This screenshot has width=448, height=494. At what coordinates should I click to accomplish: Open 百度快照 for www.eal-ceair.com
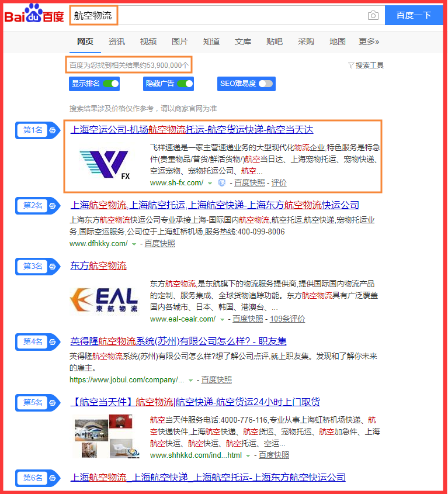(248, 319)
